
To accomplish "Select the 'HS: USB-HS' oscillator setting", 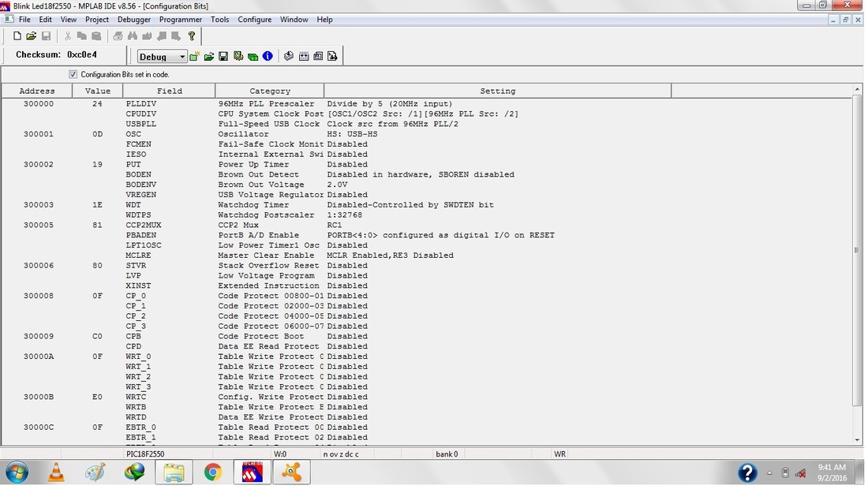I will coord(352,134).
